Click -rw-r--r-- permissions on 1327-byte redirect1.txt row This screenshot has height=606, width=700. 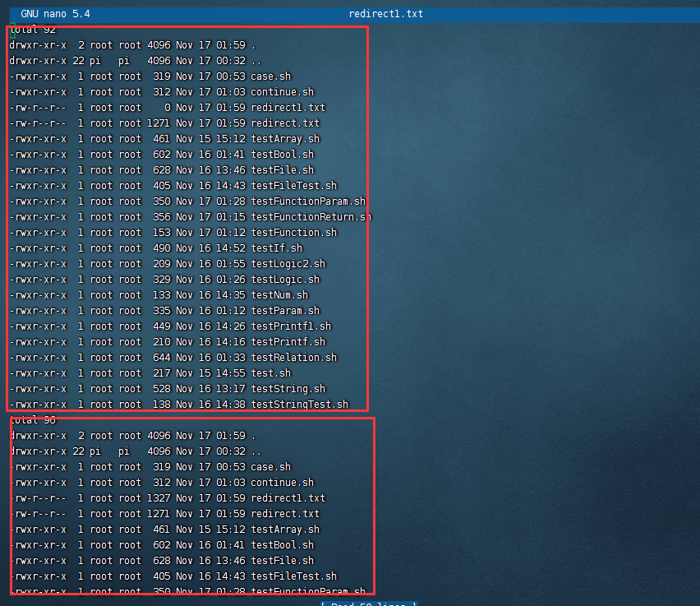click(x=38, y=498)
